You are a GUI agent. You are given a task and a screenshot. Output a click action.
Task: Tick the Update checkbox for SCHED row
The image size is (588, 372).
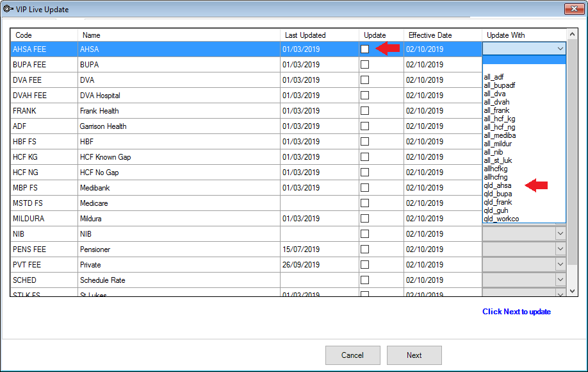pos(364,280)
